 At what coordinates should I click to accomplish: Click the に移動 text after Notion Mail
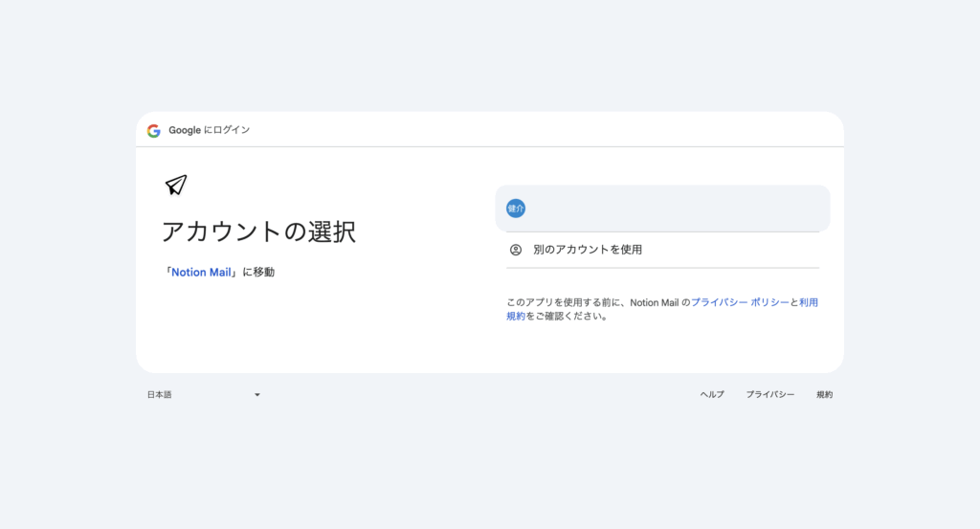click(x=257, y=273)
